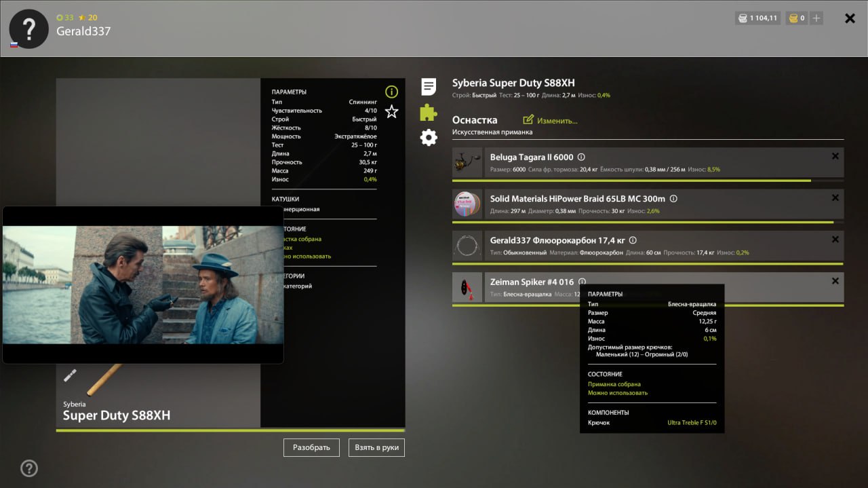868x488 pixels.
Task: Click the gold coins balance
Action: (x=797, y=18)
